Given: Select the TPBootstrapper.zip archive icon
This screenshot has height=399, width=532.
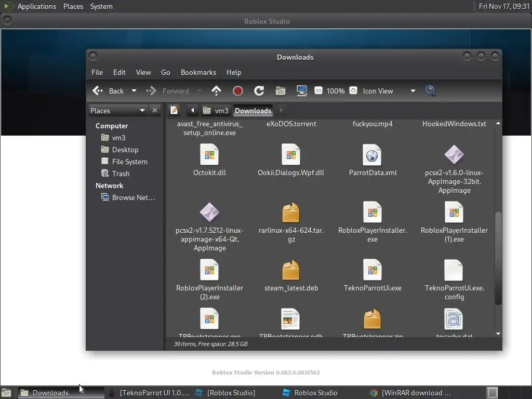Looking at the screenshot, I should click(372, 318).
